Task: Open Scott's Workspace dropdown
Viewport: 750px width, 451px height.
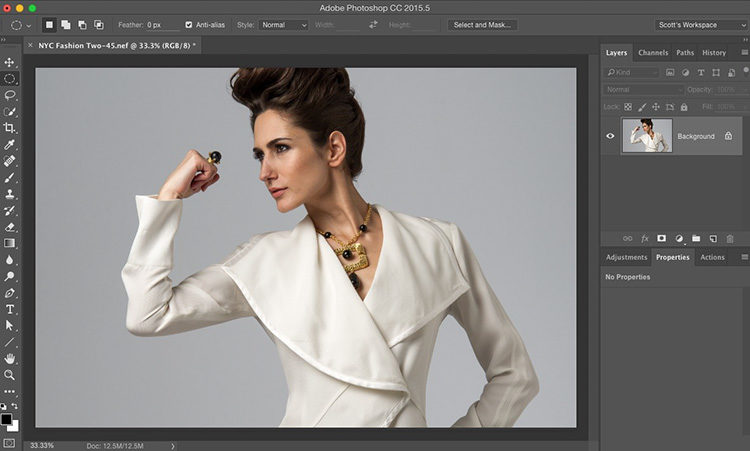Action: tap(701, 25)
